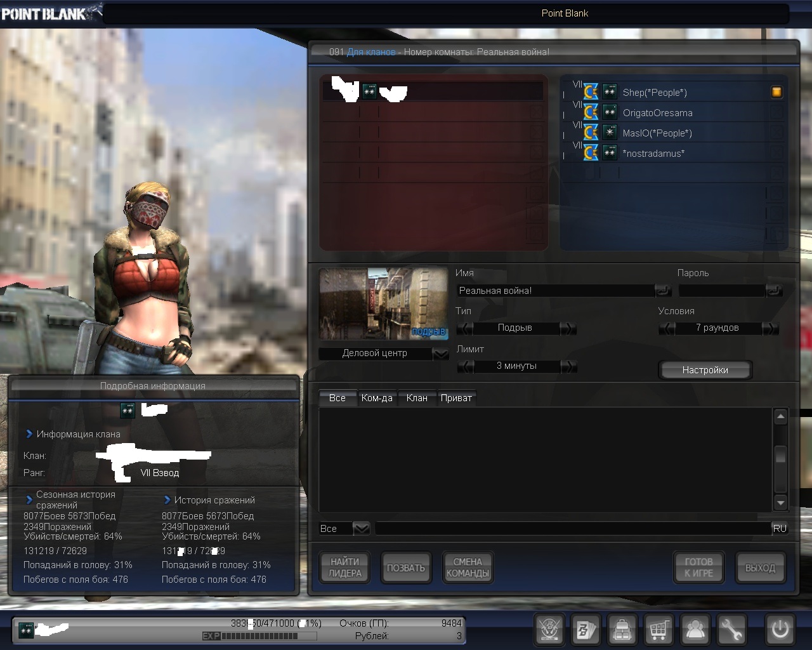This screenshot has width=812, height=650.
Task: Open the clan emblem icon in bottom toolbar
Action: point(549,630)
